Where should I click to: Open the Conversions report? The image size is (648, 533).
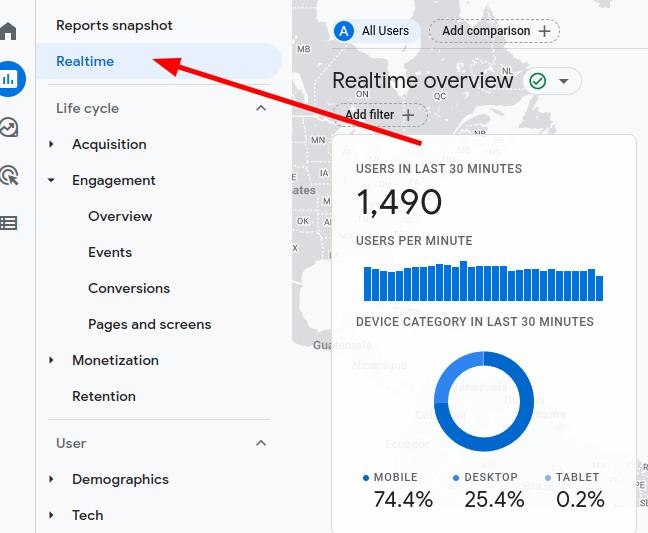[129, 288]
